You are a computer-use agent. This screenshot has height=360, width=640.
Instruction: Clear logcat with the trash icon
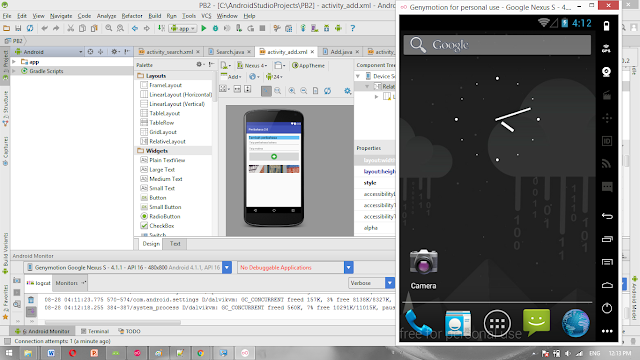pyautogui.click(x=31, y=300)
